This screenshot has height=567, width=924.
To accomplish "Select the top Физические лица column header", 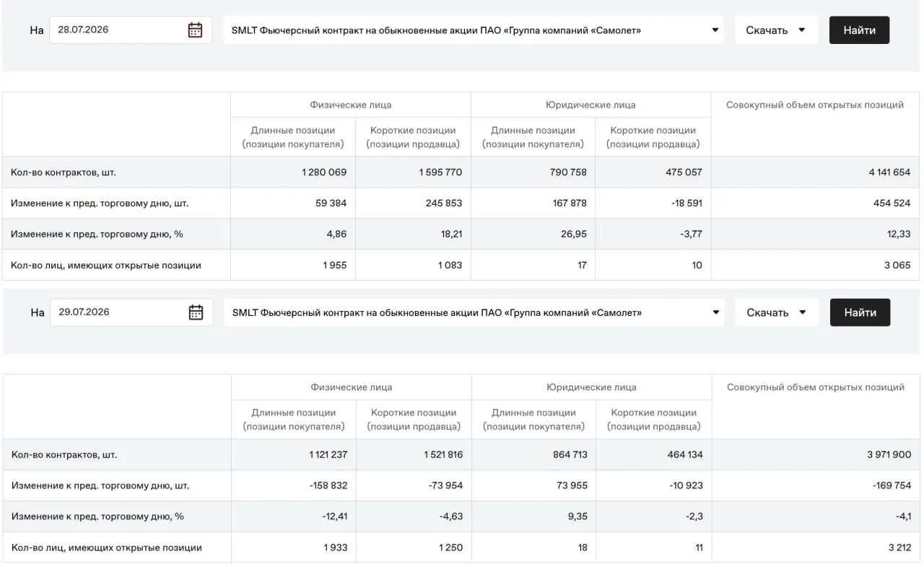I will pos(351,105).
